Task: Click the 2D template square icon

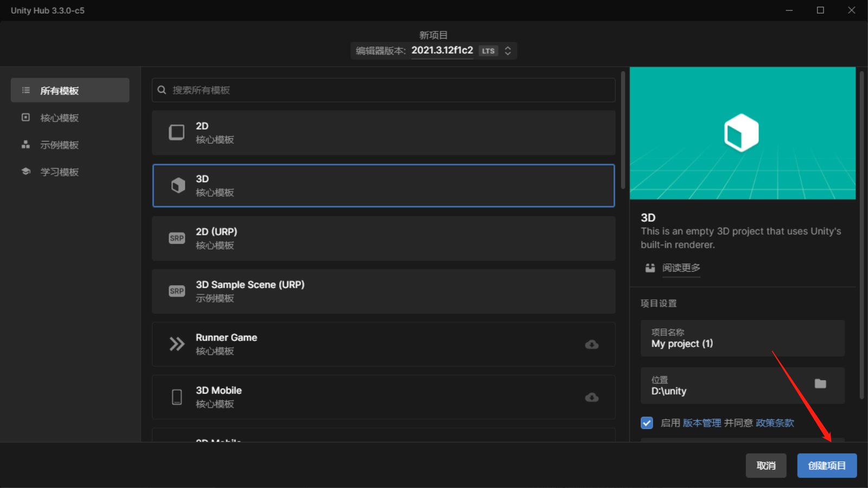Action: 177,132
